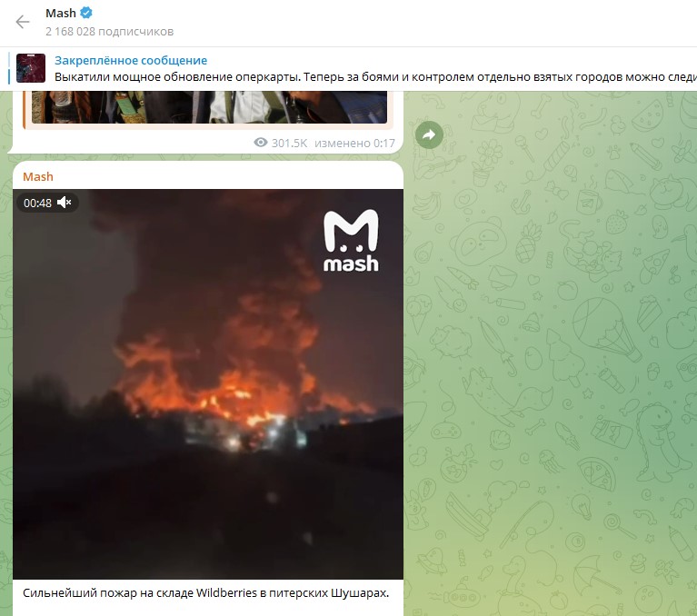Click the back arrow icon
The height and width of the screenshot is (616, 697).
tap(22, 22)
